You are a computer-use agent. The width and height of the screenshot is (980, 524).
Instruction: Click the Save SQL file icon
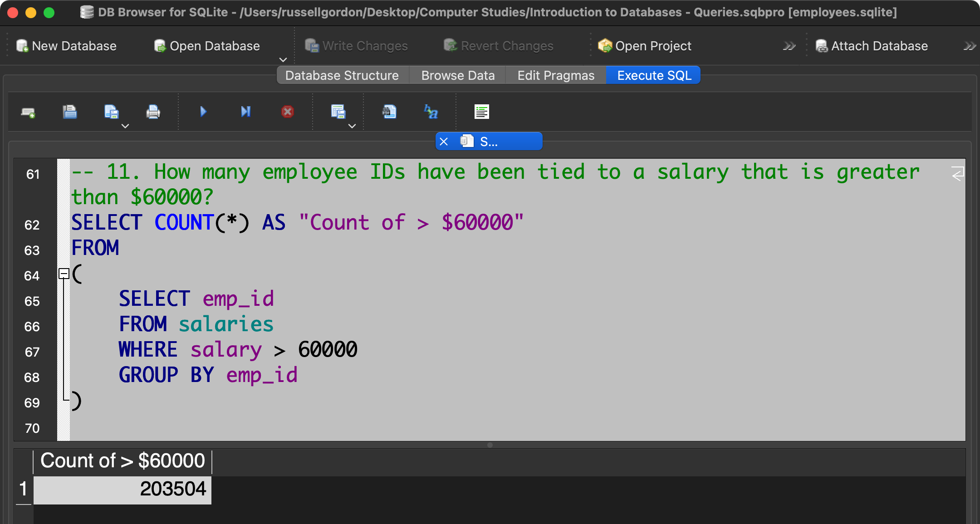(111, 112)
